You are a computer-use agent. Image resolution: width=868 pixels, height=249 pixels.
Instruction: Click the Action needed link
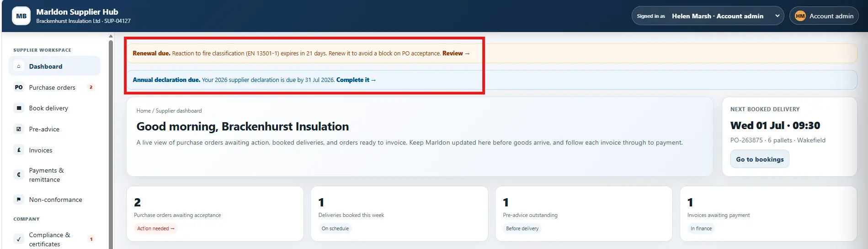pyautogui.click(x=156, y=228)
